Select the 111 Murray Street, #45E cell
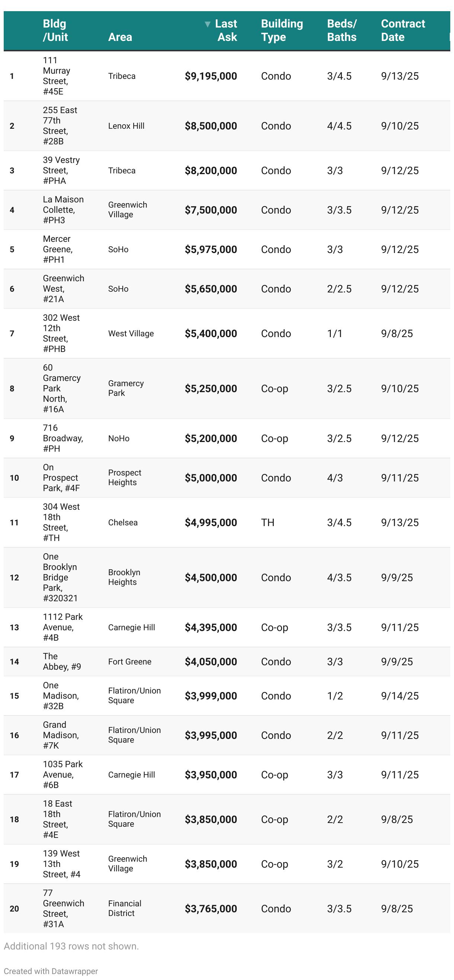Image resolution: width=454 pixels, height=980 pixels. [56, 76]
